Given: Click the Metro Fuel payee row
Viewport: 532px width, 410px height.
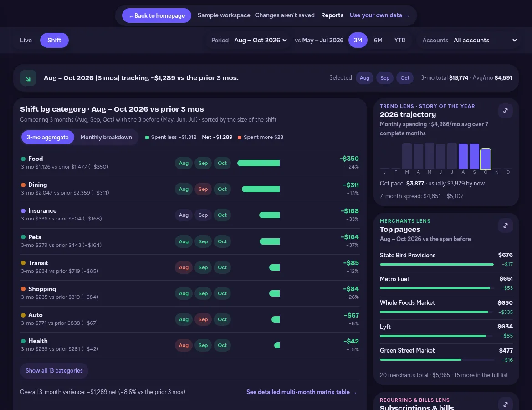Looking at the screenshot, I should coord(446,283).
